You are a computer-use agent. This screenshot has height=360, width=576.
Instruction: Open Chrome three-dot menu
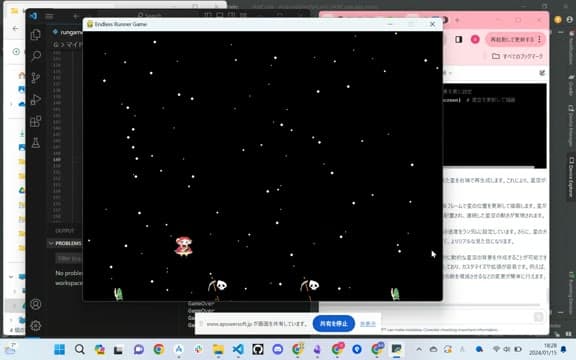coord(540,39)
